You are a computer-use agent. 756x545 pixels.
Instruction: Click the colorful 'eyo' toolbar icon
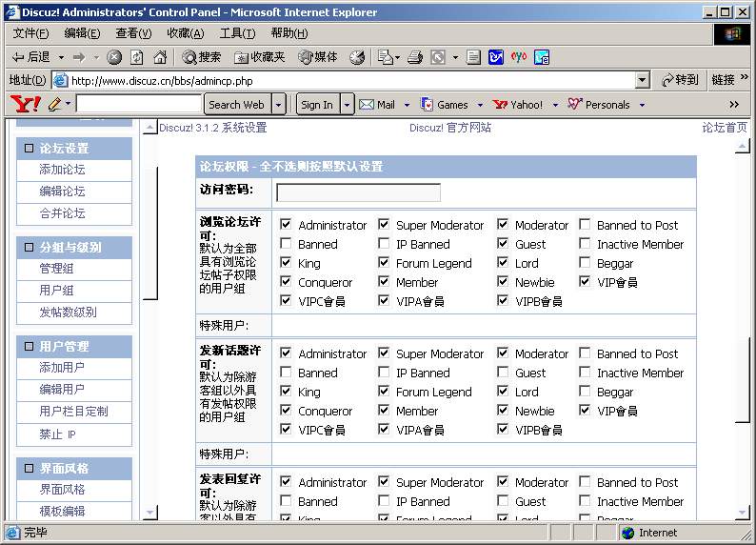tap(519, 57)
